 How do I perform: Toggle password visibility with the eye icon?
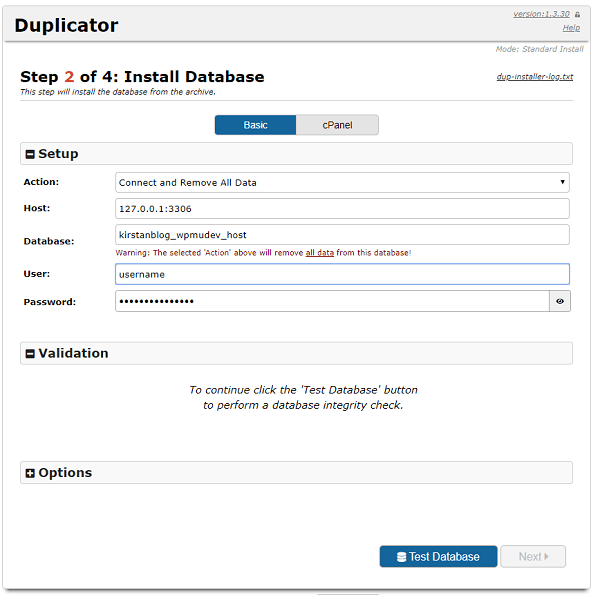(x=560, y=301)
